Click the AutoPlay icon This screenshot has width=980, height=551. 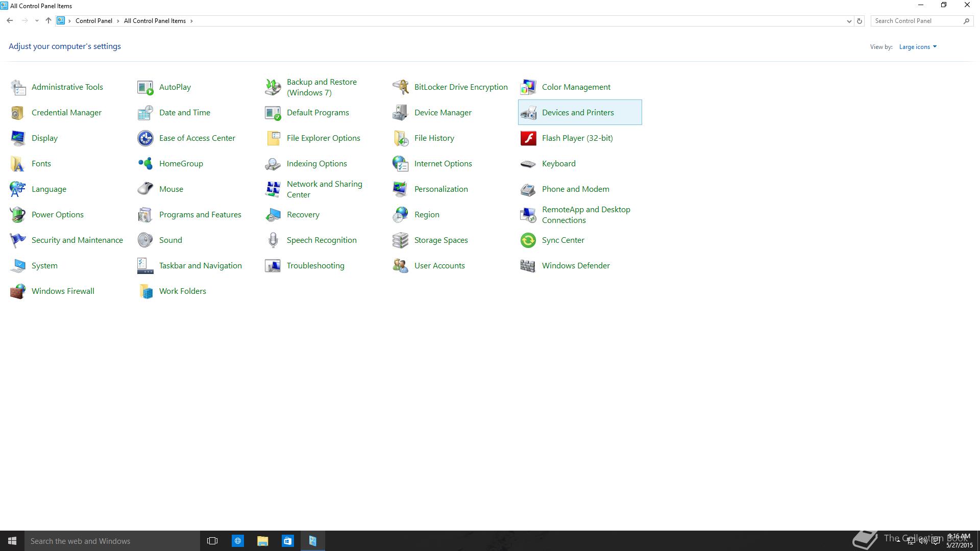(x=145, y=87)
